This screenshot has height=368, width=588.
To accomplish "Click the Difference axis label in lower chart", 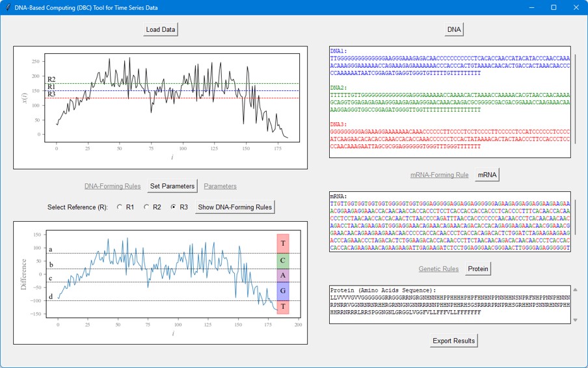I will pos(23,274).
